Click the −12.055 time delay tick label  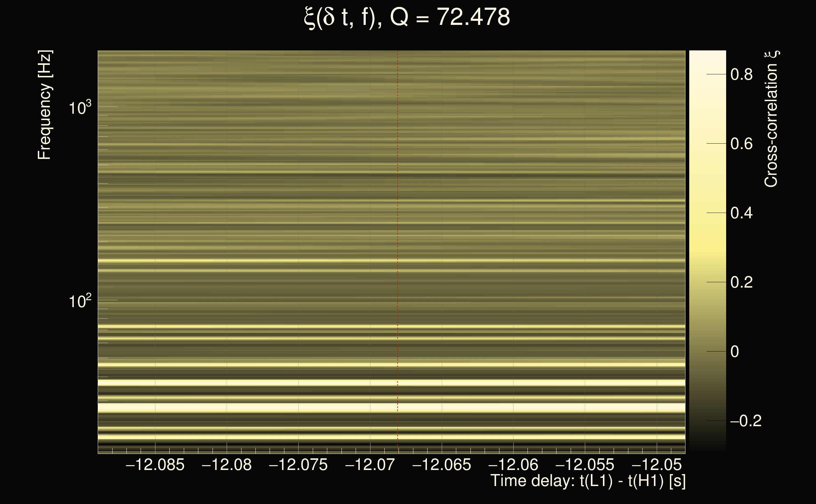click(x=585, y=465)
